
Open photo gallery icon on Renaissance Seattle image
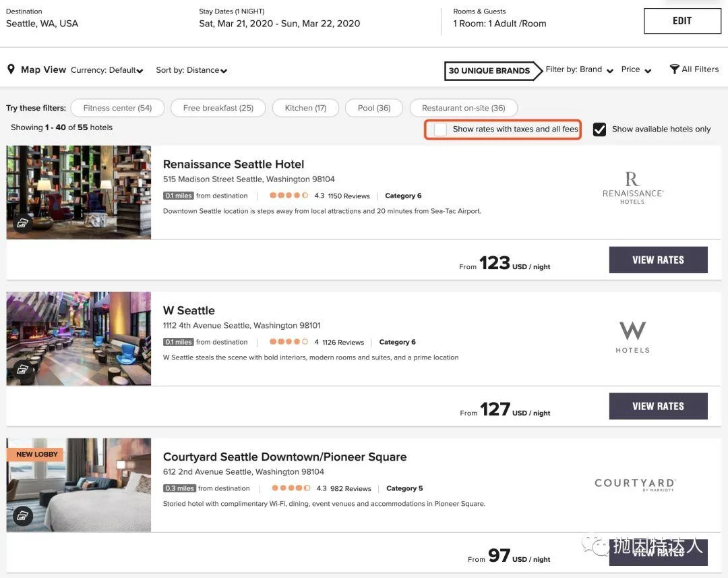coord(23,223)
